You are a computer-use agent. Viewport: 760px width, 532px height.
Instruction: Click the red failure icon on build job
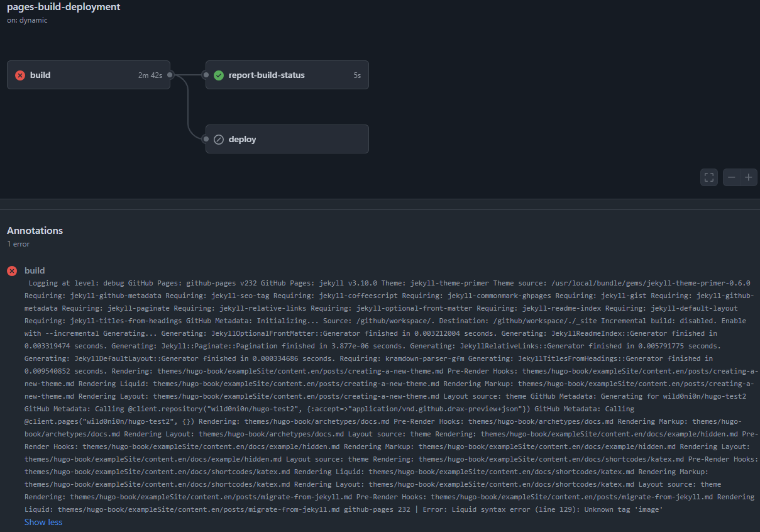tap(20, 75)
